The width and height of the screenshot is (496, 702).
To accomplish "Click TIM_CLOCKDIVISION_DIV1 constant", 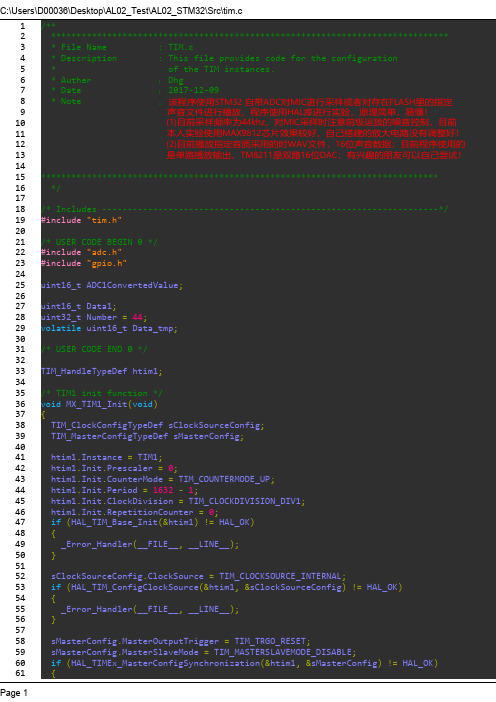I will pyautogui.click(x=244, y=501).
